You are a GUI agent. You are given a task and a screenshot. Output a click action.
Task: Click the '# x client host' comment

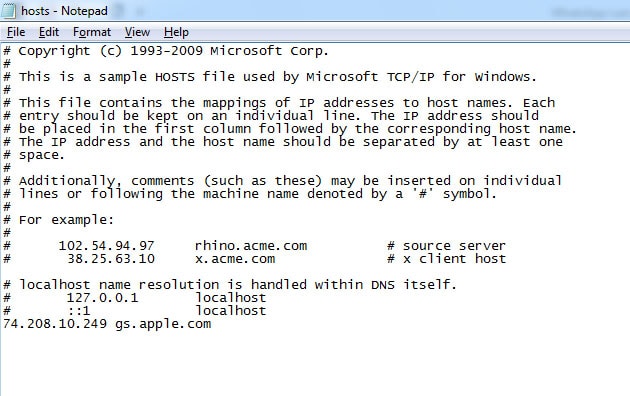446,259
